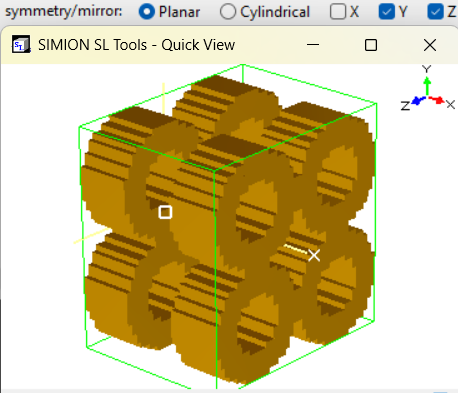Close the Quick View window

pyautogui.click(x=430, y=45)
